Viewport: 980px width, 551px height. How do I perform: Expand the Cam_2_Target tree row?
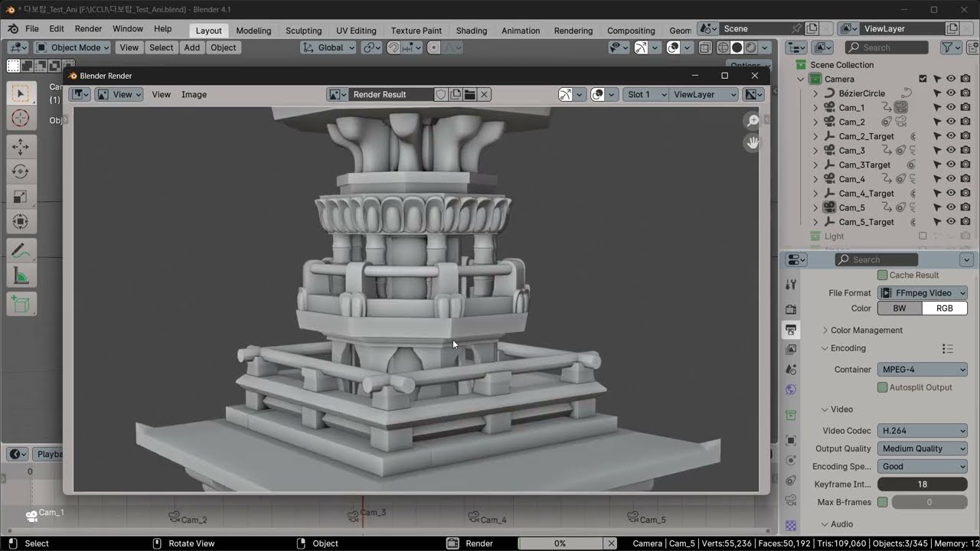point(815,136)
